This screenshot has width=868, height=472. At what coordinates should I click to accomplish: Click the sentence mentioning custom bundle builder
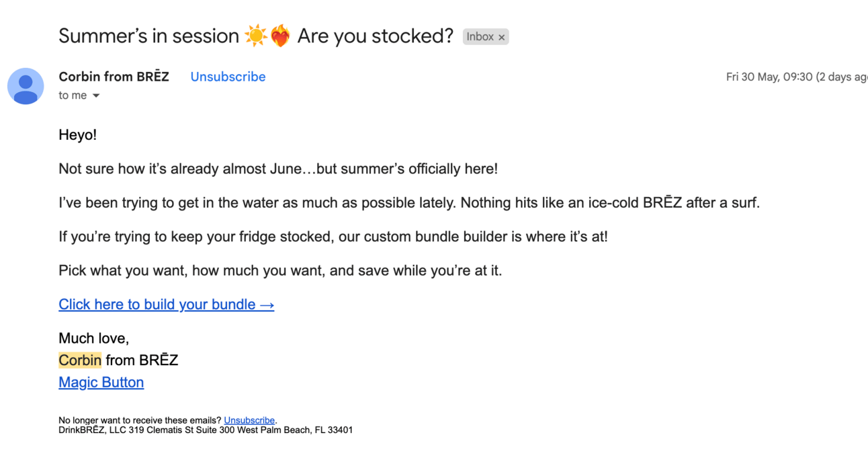pos(333,237)
